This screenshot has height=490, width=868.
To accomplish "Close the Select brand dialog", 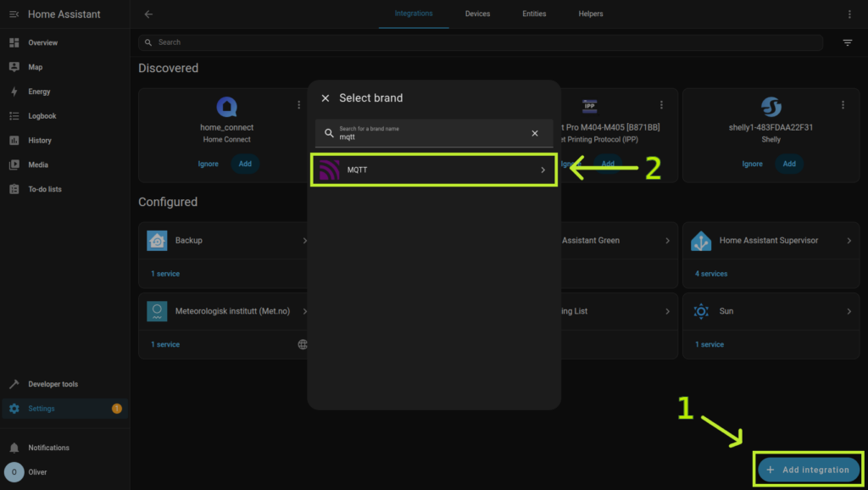I will click(x=325, y=98).
